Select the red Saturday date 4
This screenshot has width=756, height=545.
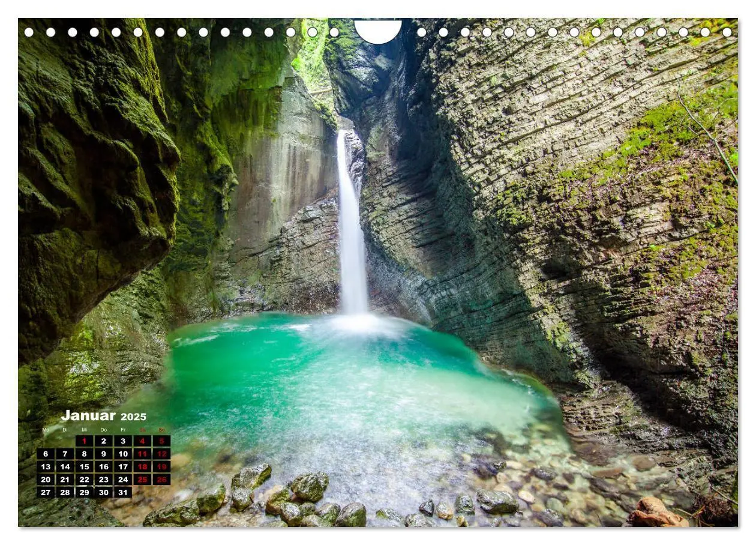click(142, 441)
